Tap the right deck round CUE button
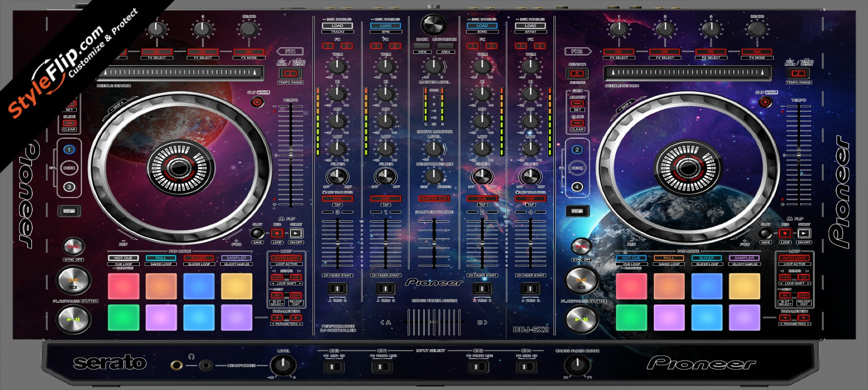Viewport: 868px width, 390px height. 581,280
